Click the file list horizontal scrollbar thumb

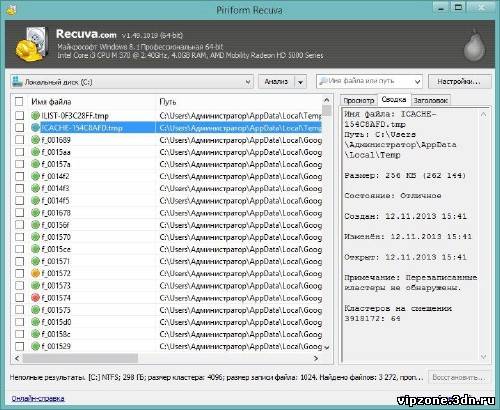click(80, 358)
